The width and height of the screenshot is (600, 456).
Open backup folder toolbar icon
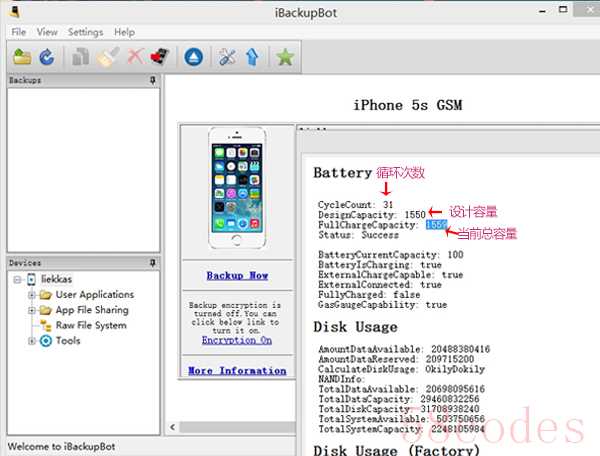(x=22, y=57)
